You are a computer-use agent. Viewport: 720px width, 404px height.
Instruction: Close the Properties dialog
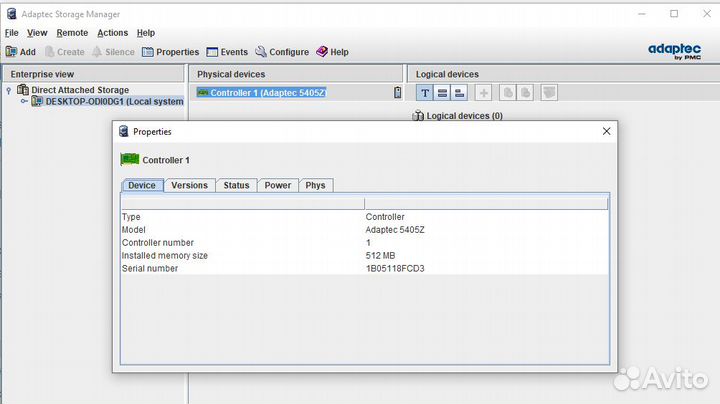607,131
